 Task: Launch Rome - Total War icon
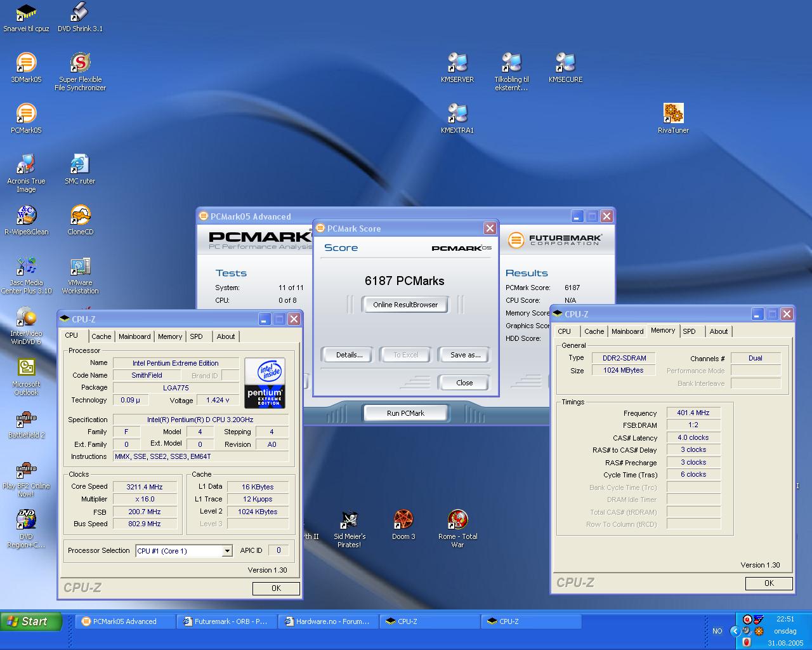[457, 529]
